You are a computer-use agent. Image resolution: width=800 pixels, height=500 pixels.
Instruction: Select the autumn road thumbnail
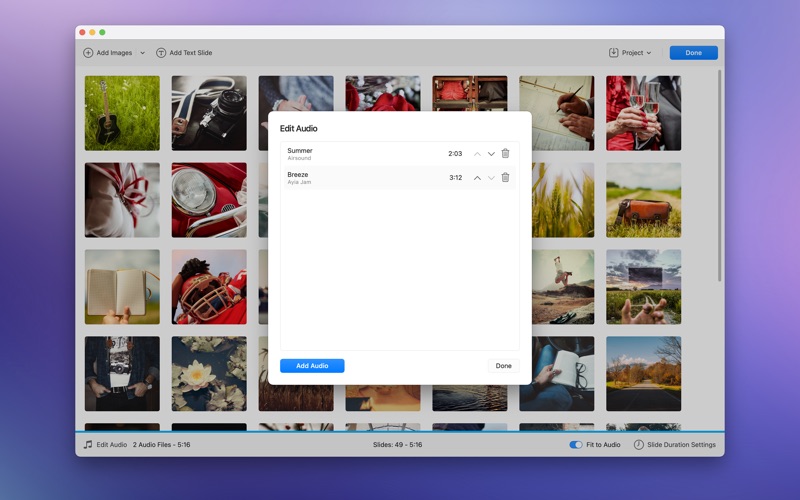pyautogui.click(x=643, y=373)
